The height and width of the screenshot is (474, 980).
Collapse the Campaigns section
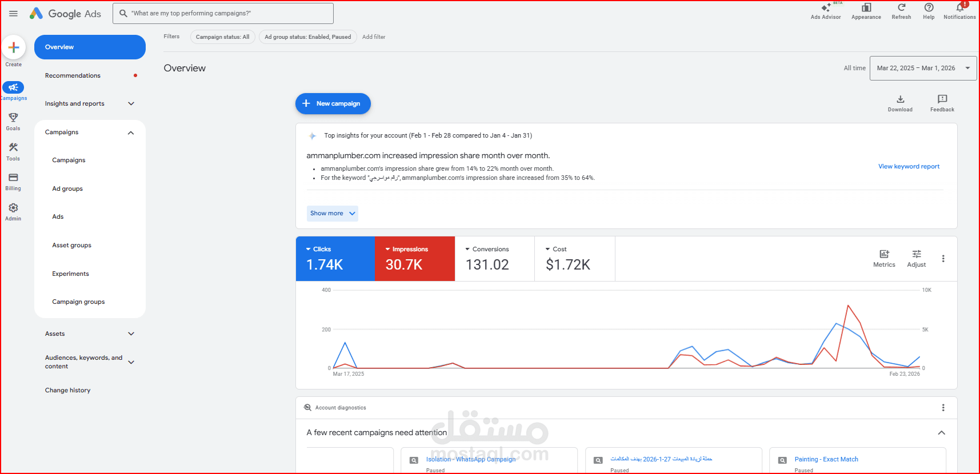point(131,132)
